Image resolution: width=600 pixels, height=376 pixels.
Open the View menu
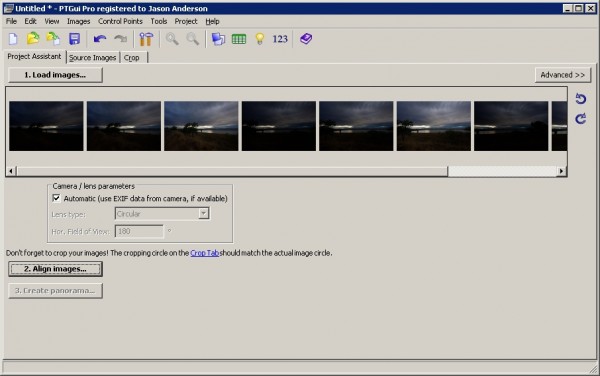coord(52,21)
